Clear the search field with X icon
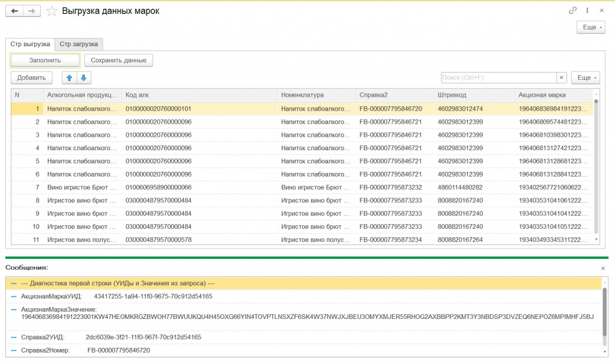The image size is (615, 364). click(562, 77)
